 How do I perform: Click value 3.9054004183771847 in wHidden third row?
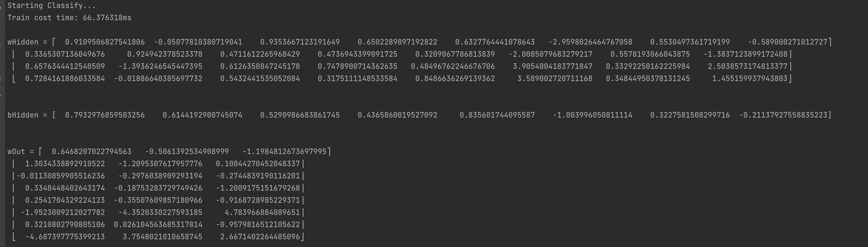[x=553, y=67]
